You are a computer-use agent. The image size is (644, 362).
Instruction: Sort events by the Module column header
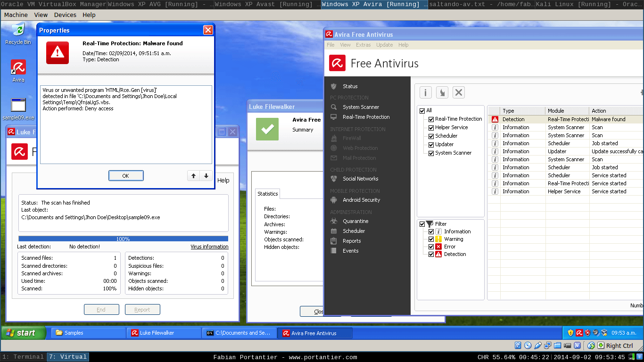pos(568,111)
